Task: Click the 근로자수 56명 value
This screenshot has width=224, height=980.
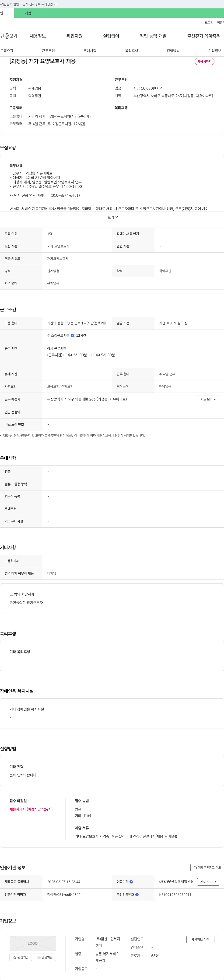Action: point(155,956)
